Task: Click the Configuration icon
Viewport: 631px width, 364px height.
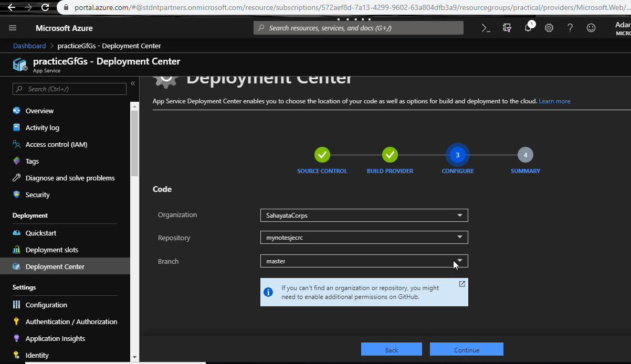Action: tap(16, 305)
